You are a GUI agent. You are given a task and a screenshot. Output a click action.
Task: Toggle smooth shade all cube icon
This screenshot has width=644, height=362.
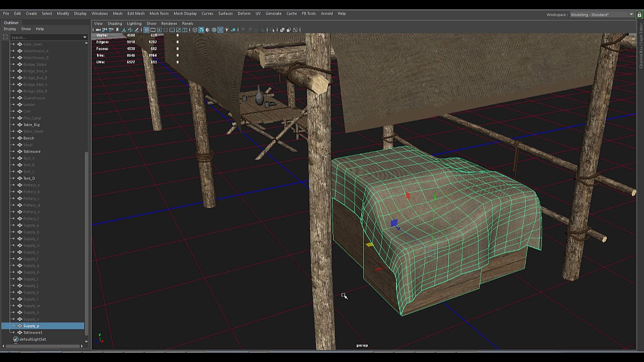(x=201, y=30)
